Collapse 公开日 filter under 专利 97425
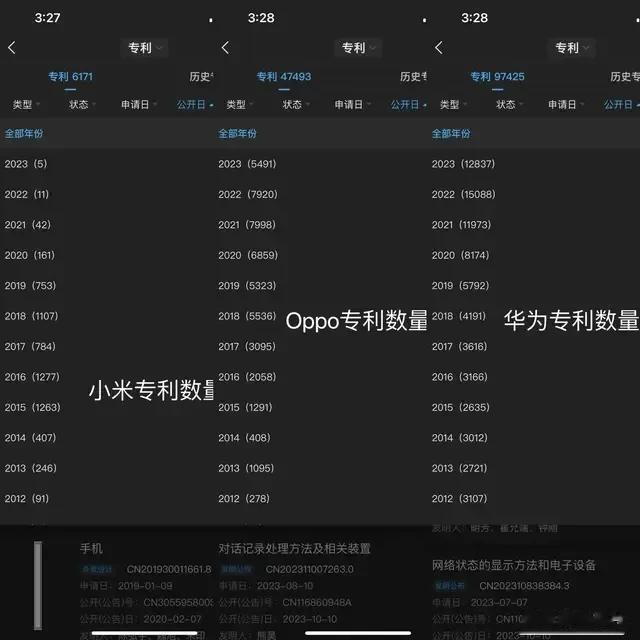The image size is (640, 640). tap(622, 104)
